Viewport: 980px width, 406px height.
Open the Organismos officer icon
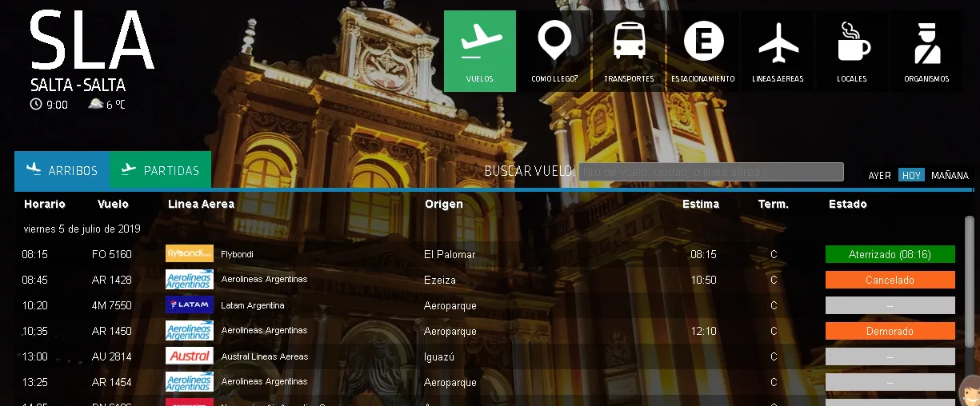[926, 43]
